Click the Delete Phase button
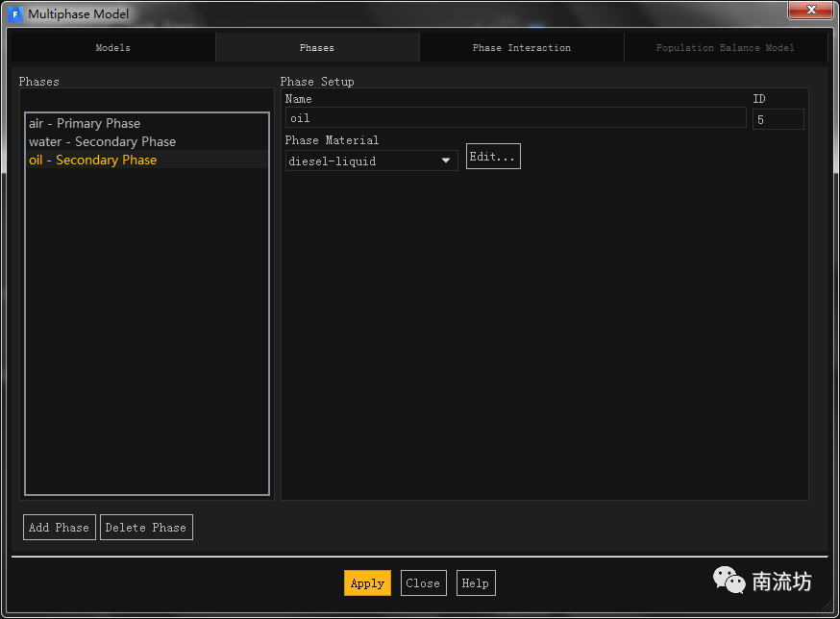This screenshot has width=840, height=619. 146,528
